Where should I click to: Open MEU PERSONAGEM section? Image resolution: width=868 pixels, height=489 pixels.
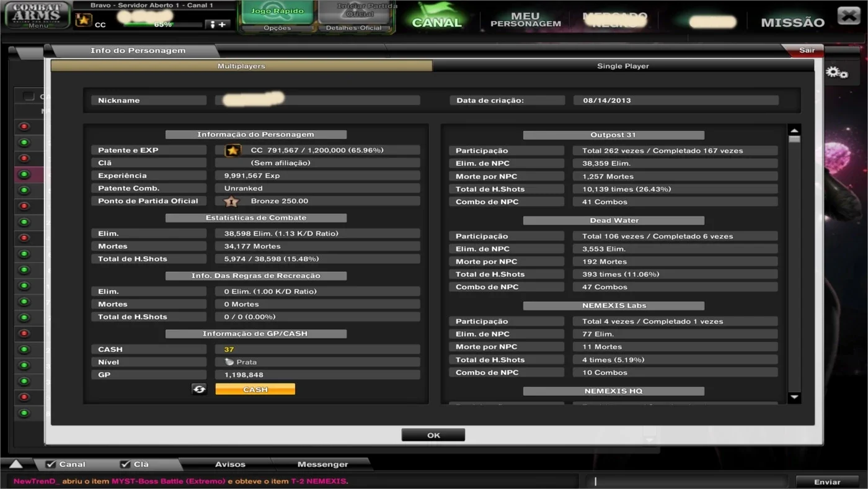pos(526,20)
